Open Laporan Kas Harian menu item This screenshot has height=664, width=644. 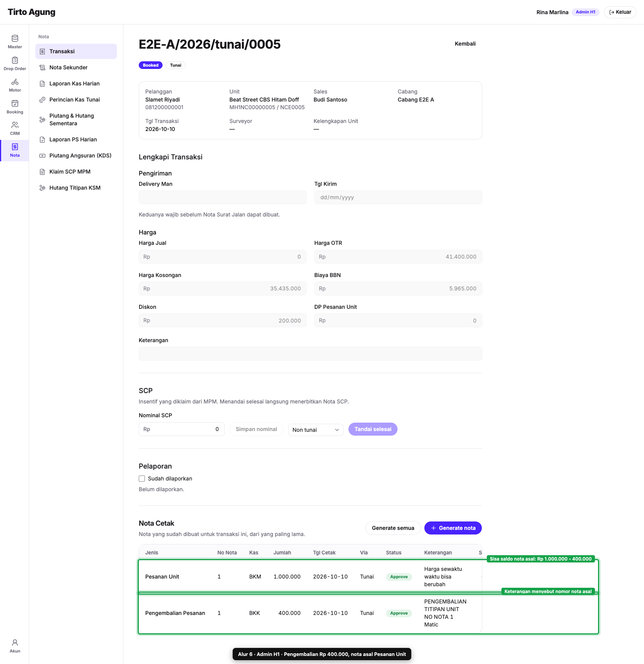pyautogui.click(x=76, y=84)
